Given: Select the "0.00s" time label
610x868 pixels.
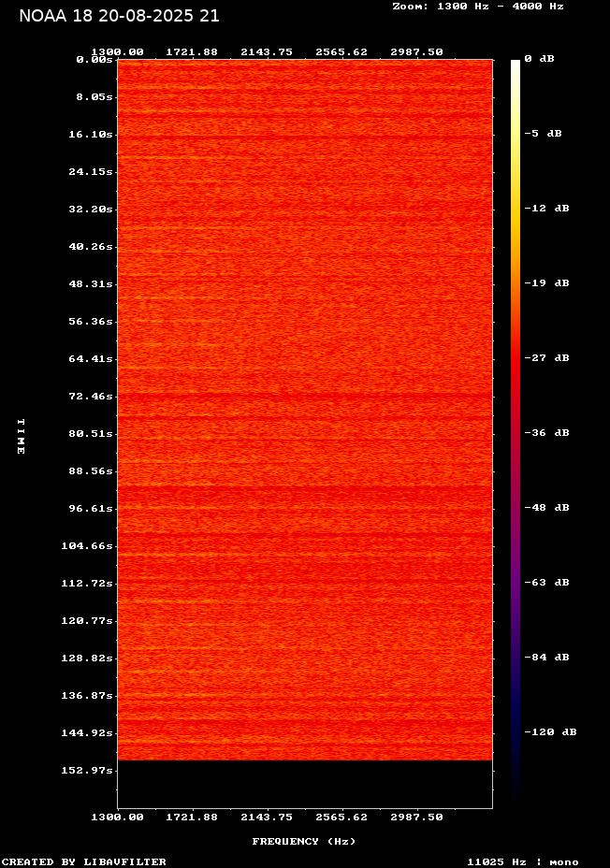Looking at the screenshot, I should click(94, 59).
